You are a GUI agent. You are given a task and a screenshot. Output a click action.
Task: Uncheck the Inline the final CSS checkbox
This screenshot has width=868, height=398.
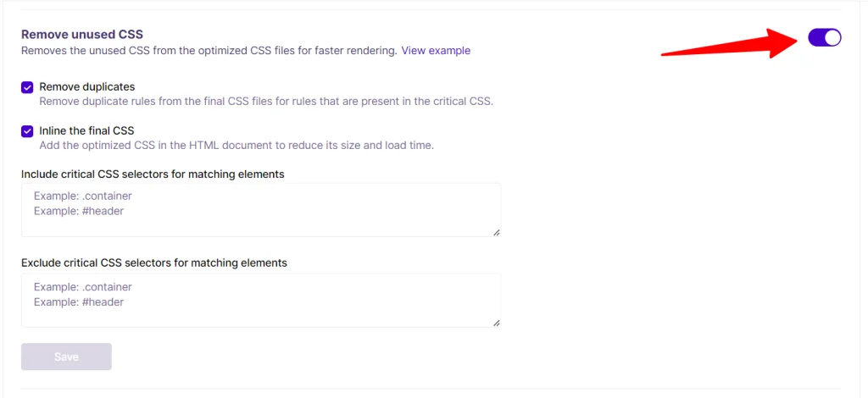27,131
